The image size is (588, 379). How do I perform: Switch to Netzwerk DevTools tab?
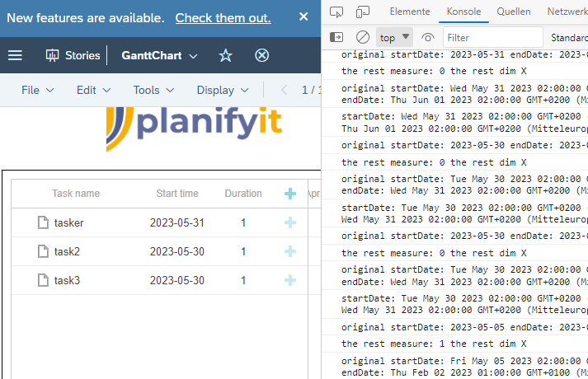pos(567,12)
